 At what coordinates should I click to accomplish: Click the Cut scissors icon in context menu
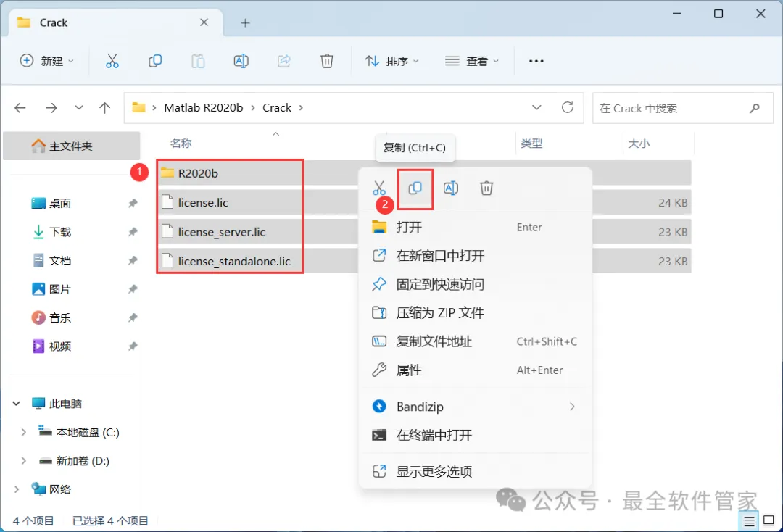379,188
